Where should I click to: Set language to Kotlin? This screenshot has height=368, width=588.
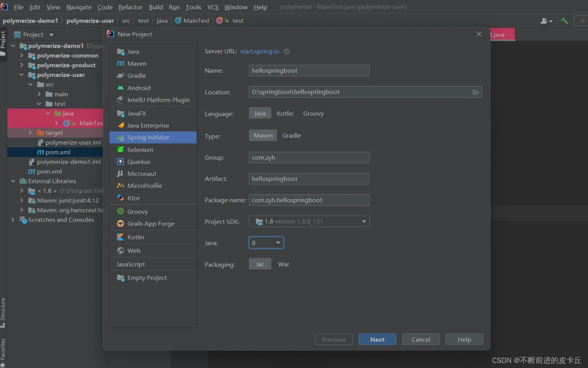[285, 113]
